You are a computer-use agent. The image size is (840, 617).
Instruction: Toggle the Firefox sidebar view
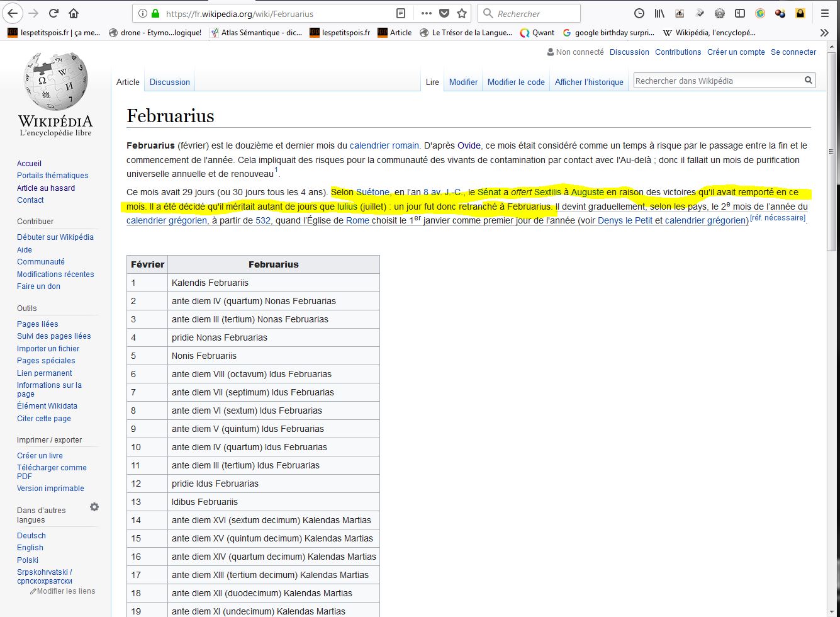pos(740,13)
